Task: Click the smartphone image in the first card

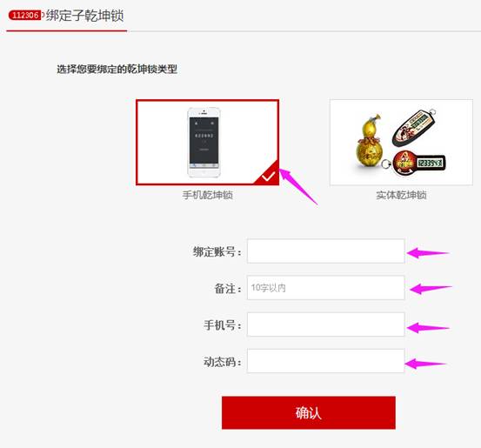Action: [204, 142]
